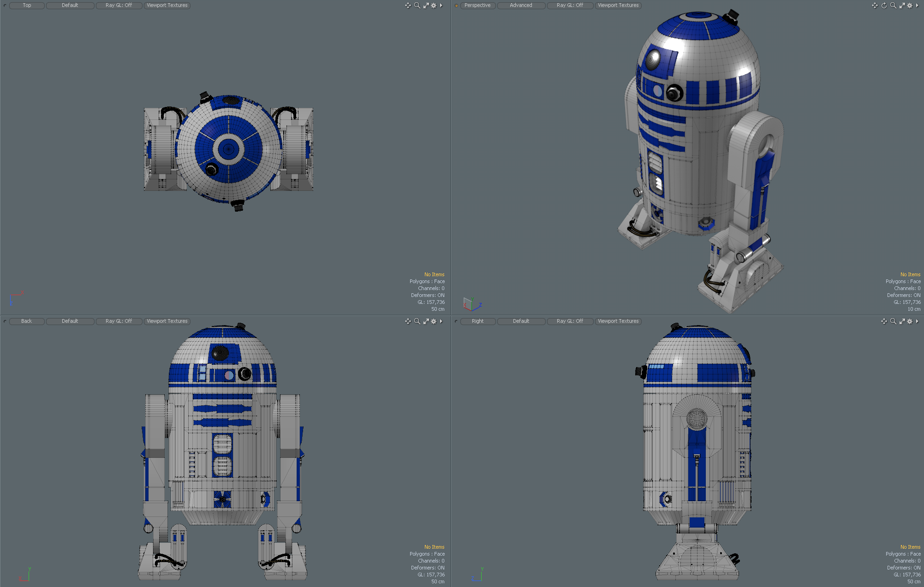Screen dimensions: 924x587
Task: Open Right view type dropdown
Action: click(x=477, y=321)
